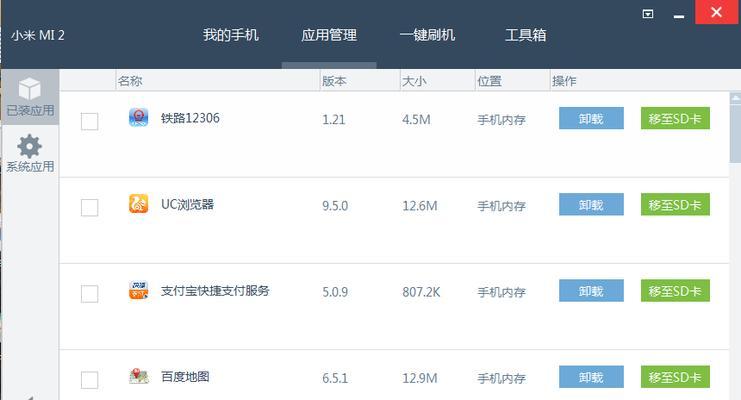Move 铁路12306 to SD card
This screenshot has height=400, width=741.
[675, 118]
